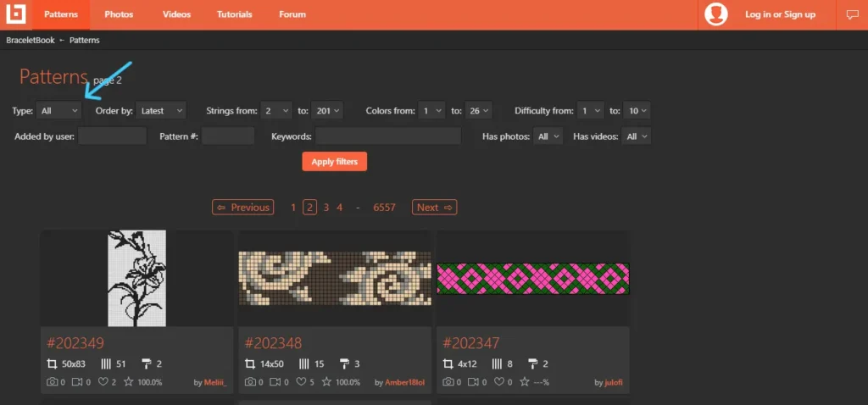Open the chat bubble icon
This screenshot has height=405, width=868.
pos(852,15)
